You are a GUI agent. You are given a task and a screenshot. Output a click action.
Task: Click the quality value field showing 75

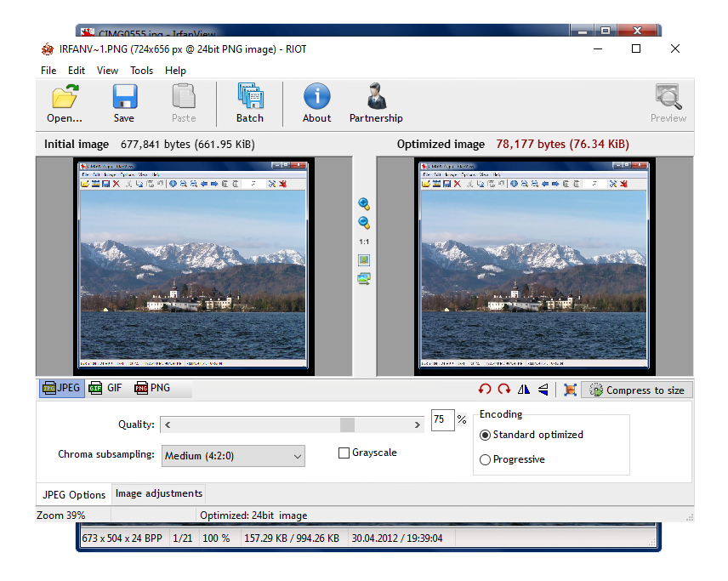click(442, 420)
